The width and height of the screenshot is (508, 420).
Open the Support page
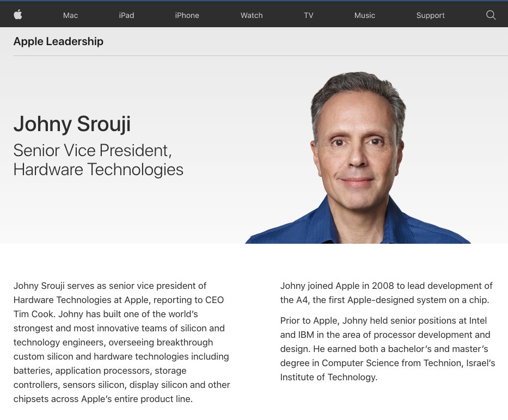pyautogui.click(x=430, y=15)
